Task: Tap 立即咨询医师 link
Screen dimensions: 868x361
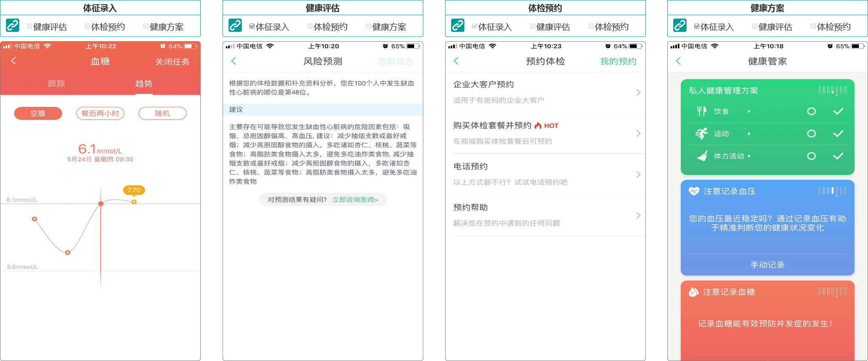Action: pos(355,199)
